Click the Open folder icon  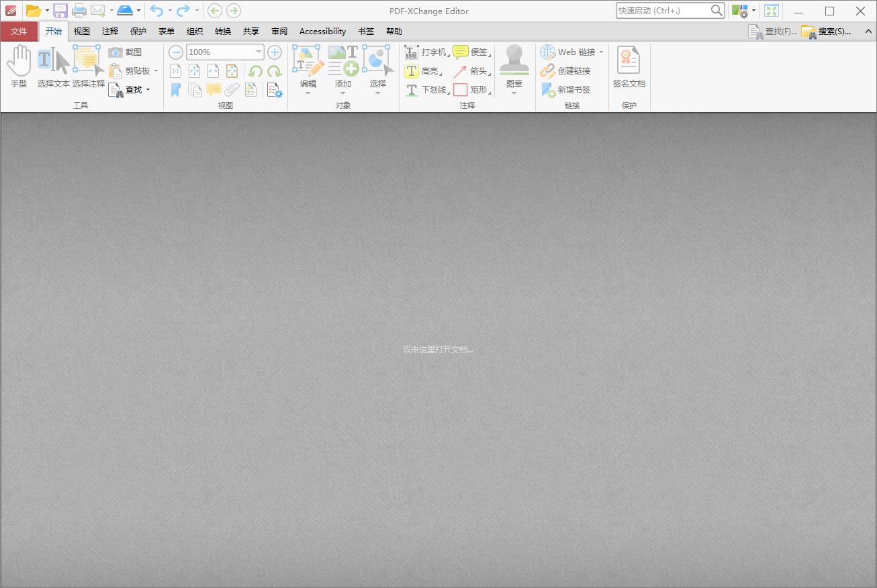click(33, 11)
